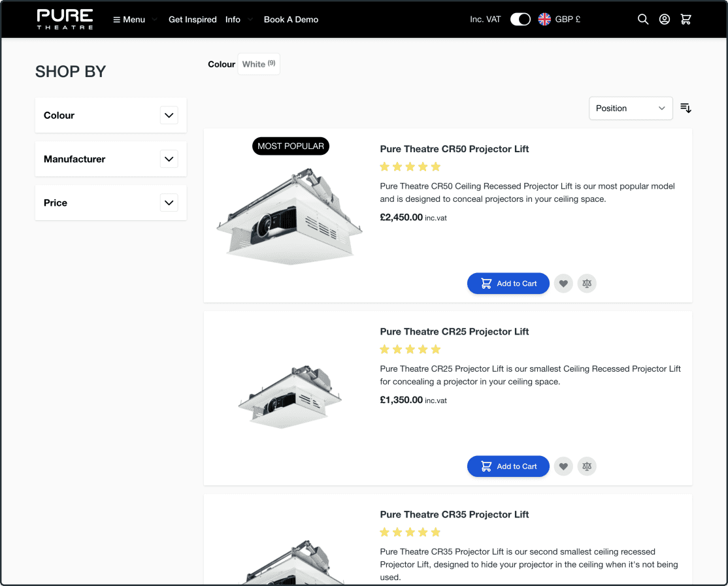Viewport: 728px width, 586px height.
Task: Click the MOST POPULAR badge
Action: (291, 146)
